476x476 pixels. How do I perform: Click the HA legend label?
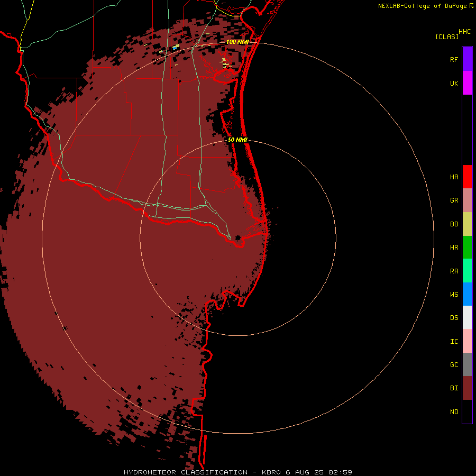click(454, 177)
